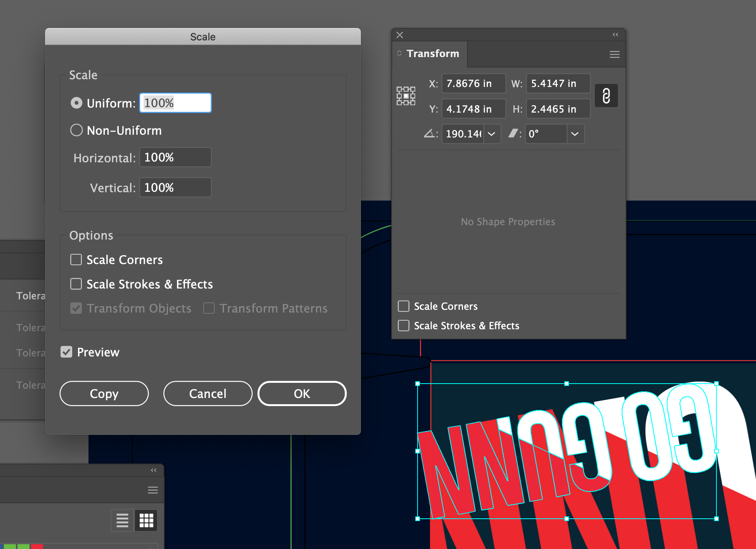
Task: Click the shear angle dropdown arrow
Action: 575,134
